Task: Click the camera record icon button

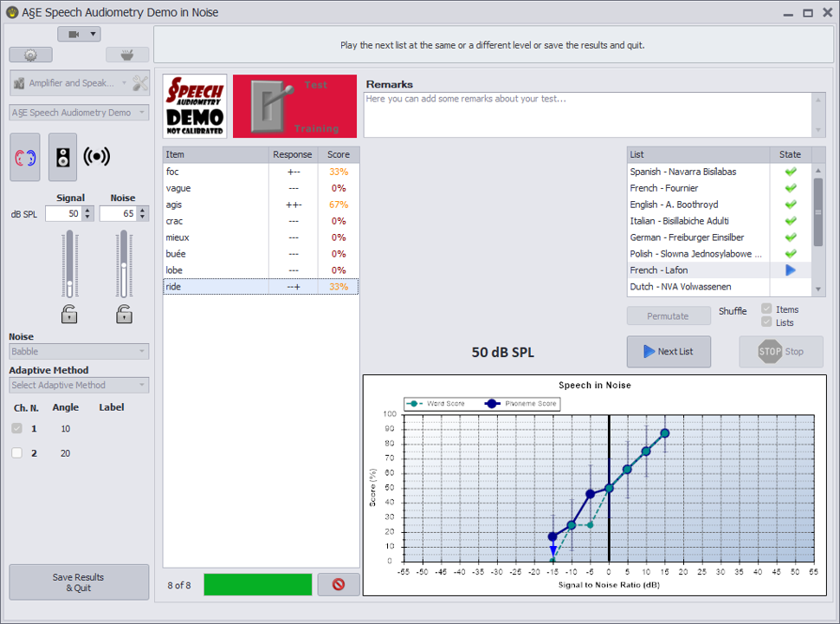Action: [x=74, y=35]
